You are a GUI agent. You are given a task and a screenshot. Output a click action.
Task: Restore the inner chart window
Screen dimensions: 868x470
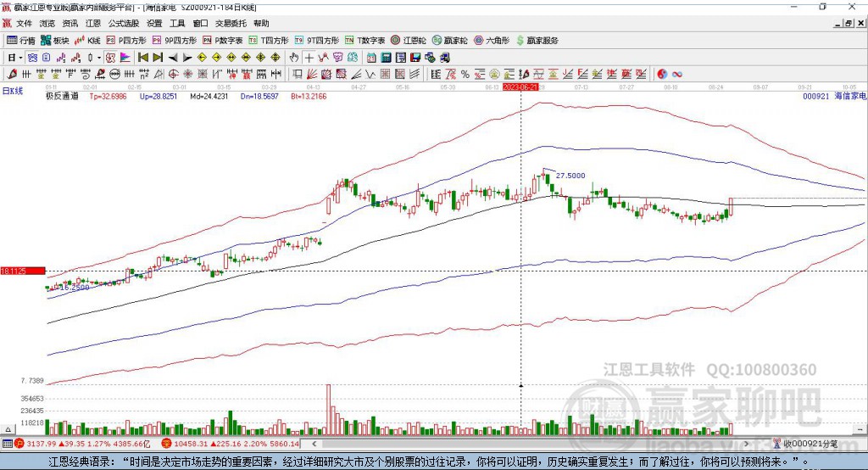point(849,23)
